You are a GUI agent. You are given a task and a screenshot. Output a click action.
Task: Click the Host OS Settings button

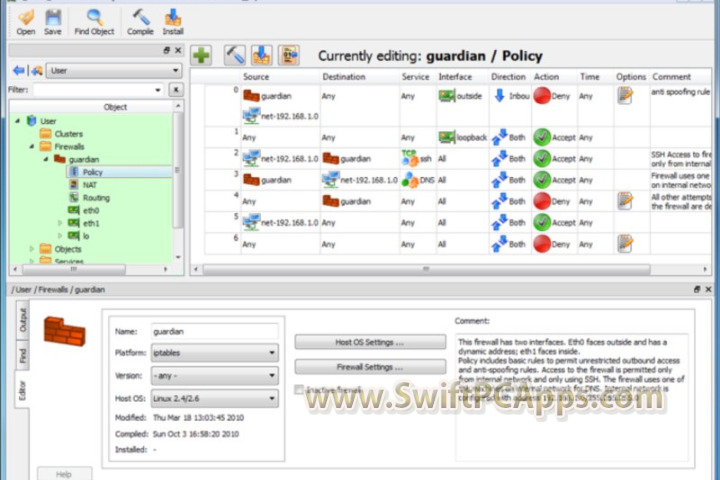(x=370, y=342)
